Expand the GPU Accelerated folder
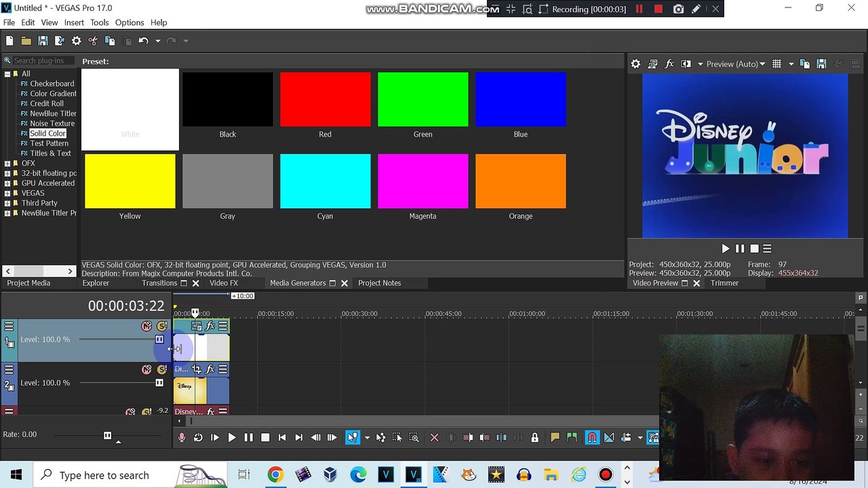The width and height of the screenshot is (868, 488). pos(7,183)
